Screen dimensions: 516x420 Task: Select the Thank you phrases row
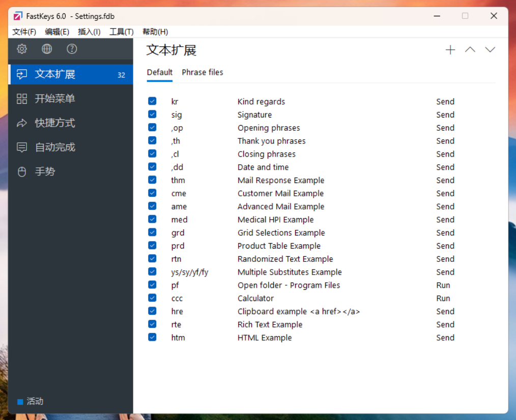coord(321,141)
